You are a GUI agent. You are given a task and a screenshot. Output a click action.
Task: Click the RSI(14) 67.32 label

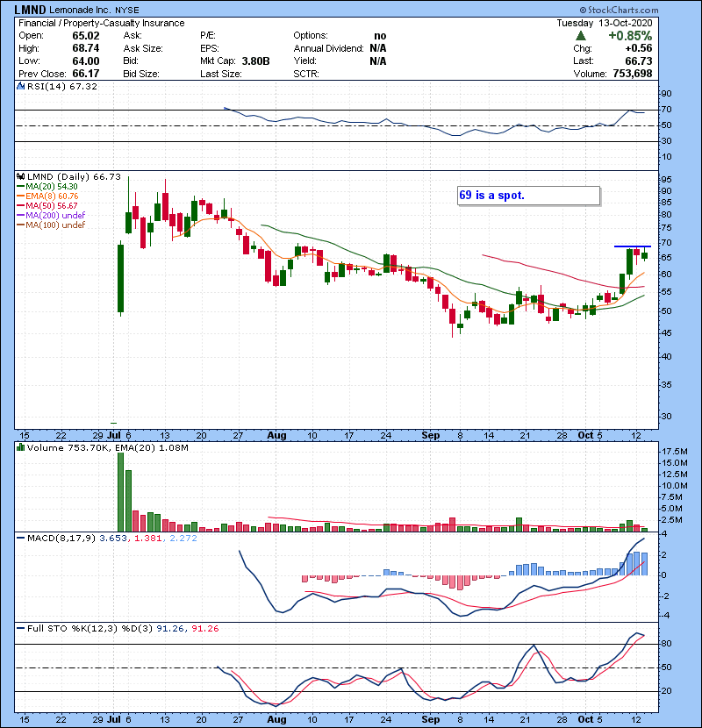[x=62, y=86]
